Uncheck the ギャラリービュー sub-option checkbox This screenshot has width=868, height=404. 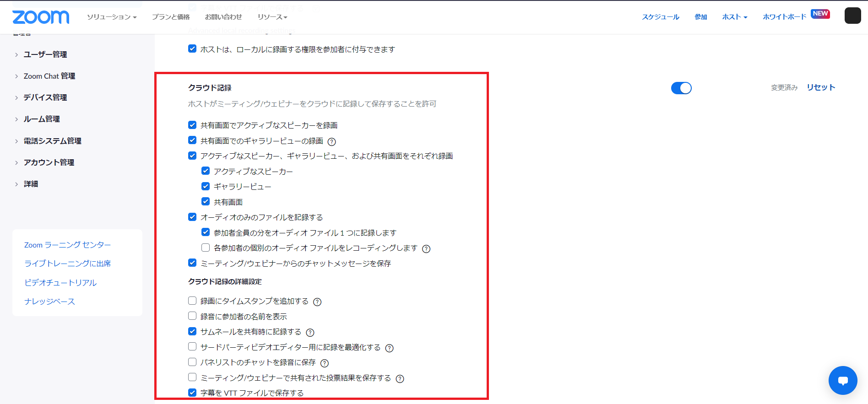click(206, 186)
